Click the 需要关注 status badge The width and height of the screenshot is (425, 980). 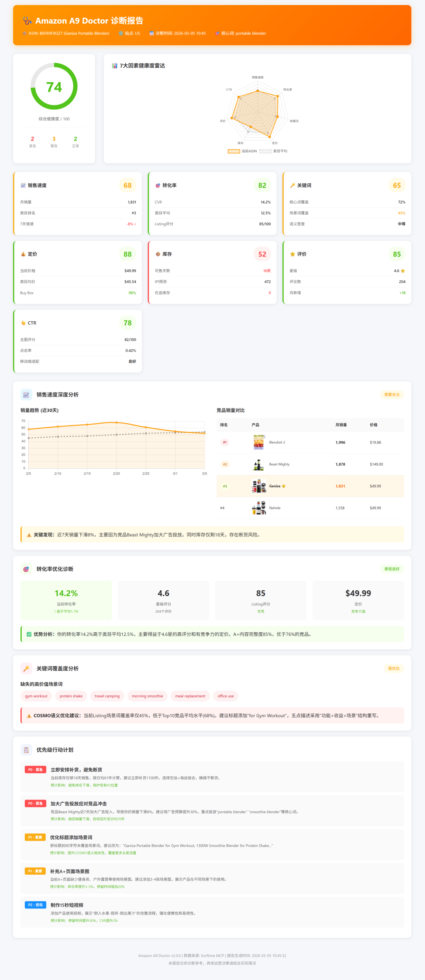pos(392,394)
